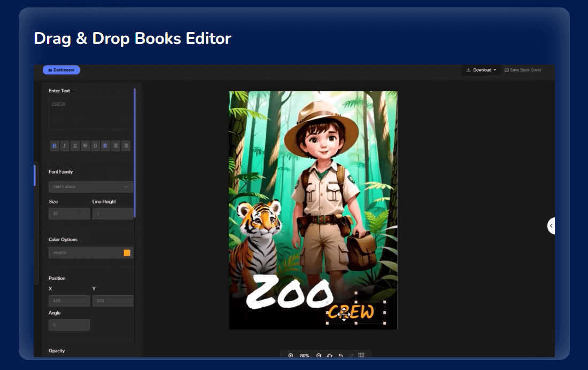The image size is (588, 370).
Task: Go to the Dashboard
Action: pos(61,70)
